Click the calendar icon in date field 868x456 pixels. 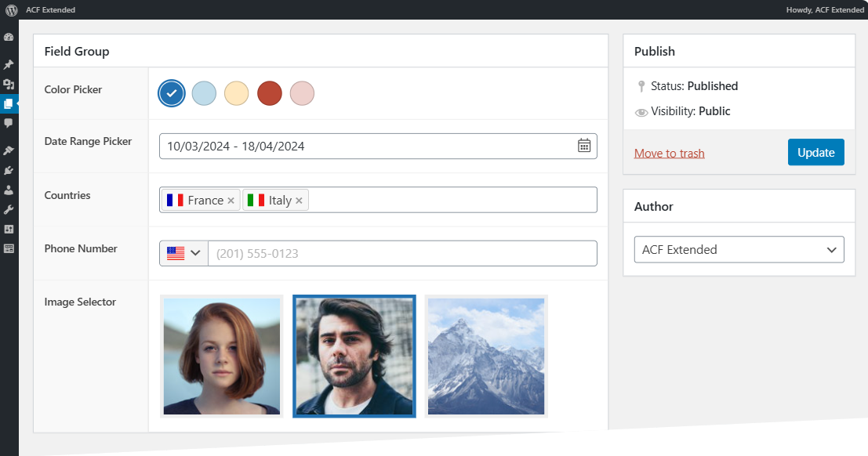click(584, 146)
